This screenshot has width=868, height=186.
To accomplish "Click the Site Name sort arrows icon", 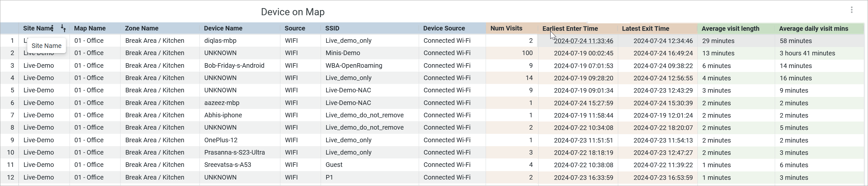I will click(x=63, y=28).
